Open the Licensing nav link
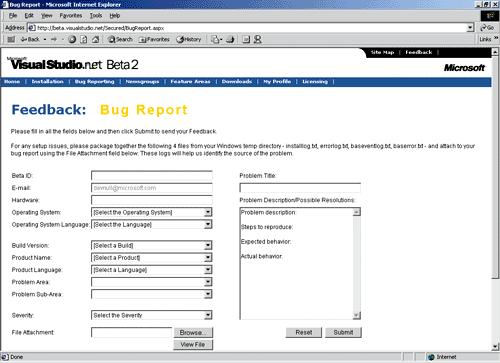Viewport: 500px width, 363px height. (x=315, y=82)
